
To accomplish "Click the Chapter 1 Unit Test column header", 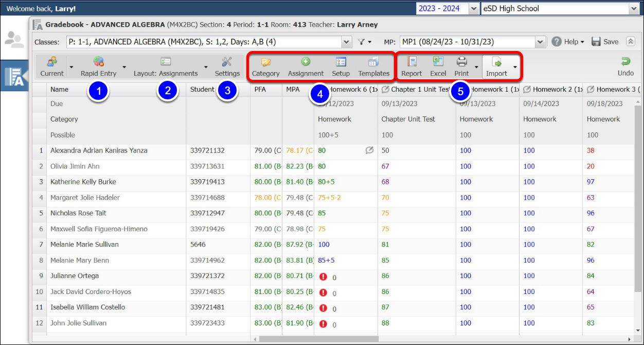I will pyautogui.click(x=417, y=89).
